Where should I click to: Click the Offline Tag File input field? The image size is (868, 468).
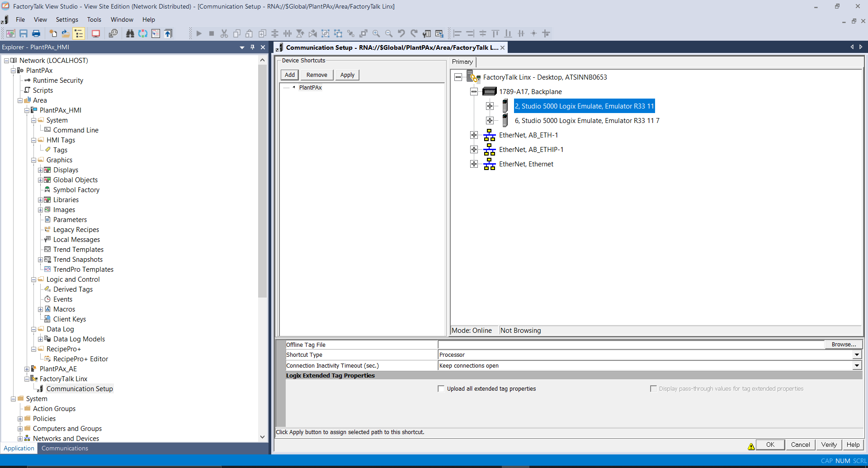pyautogui.click(x=631, y=345)
